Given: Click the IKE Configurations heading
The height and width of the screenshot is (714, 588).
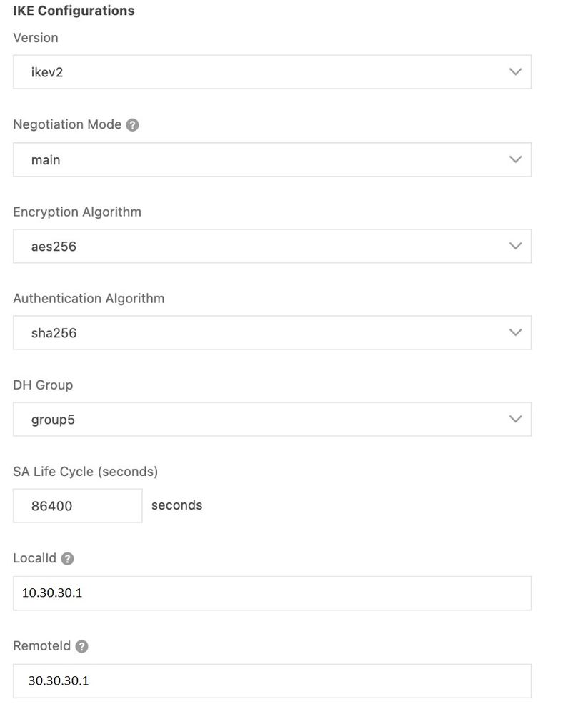Looking at the screenshot, I should click(74, 11).
